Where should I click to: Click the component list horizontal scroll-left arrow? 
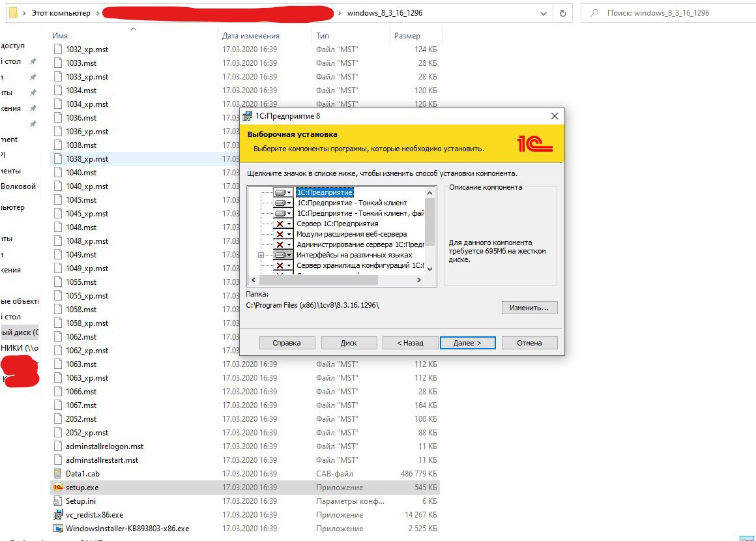pos(254,280)
